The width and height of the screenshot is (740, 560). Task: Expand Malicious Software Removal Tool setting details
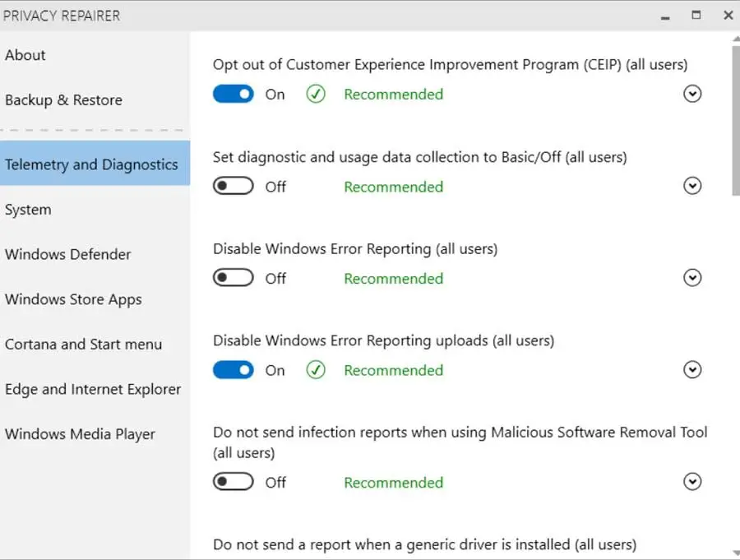click(x=693, y=483)
